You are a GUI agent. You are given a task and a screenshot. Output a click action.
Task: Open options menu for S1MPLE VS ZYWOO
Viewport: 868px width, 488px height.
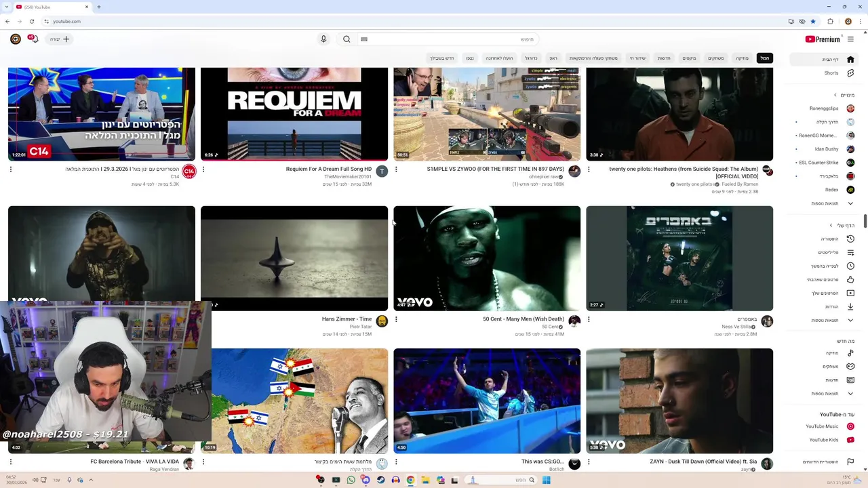tap(396, 169)
